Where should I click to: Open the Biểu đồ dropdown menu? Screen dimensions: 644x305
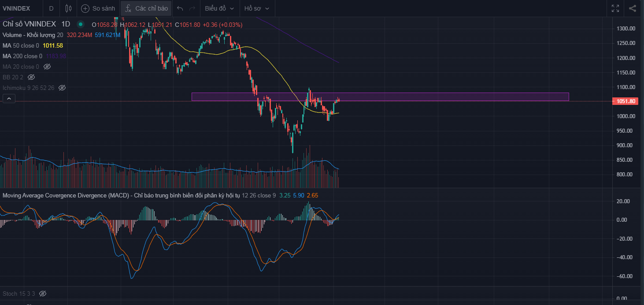(x=220, y=8)
